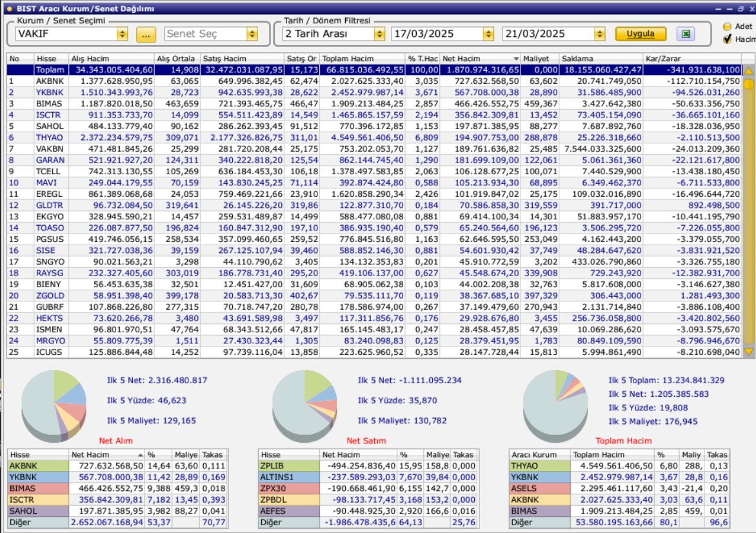Open the VAKIF institution dropdown
Image resolution: width=756 pixels, height=533 pixels.
point(122,34)
